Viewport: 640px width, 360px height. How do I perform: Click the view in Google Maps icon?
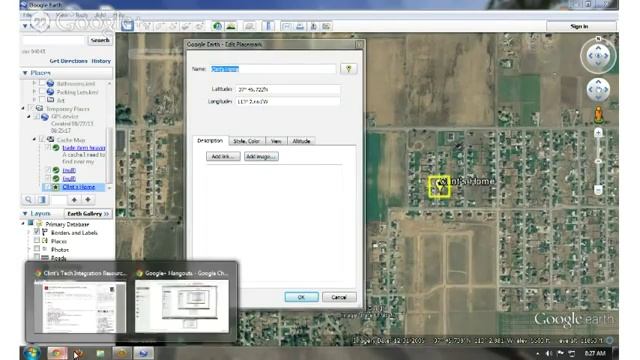point(327,27)
